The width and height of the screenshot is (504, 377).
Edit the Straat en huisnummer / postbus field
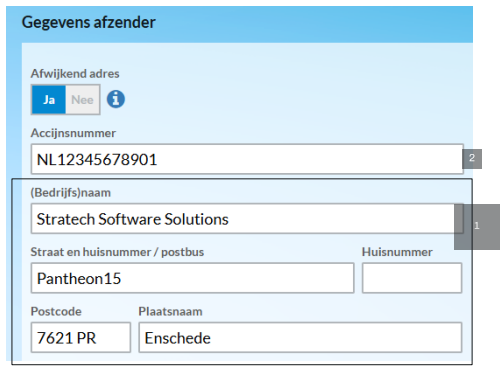[192, 278]
